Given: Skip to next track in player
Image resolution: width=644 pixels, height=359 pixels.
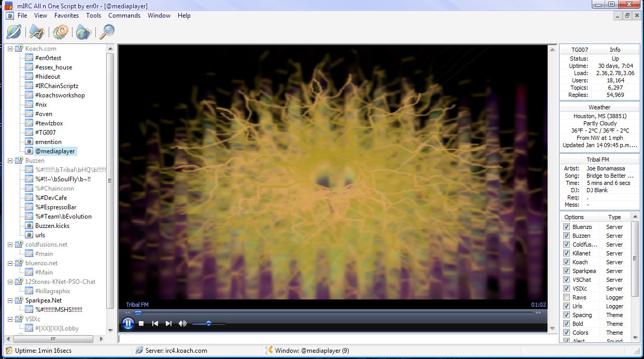Looking at the screenshot, I should click(x=168, y=324).
